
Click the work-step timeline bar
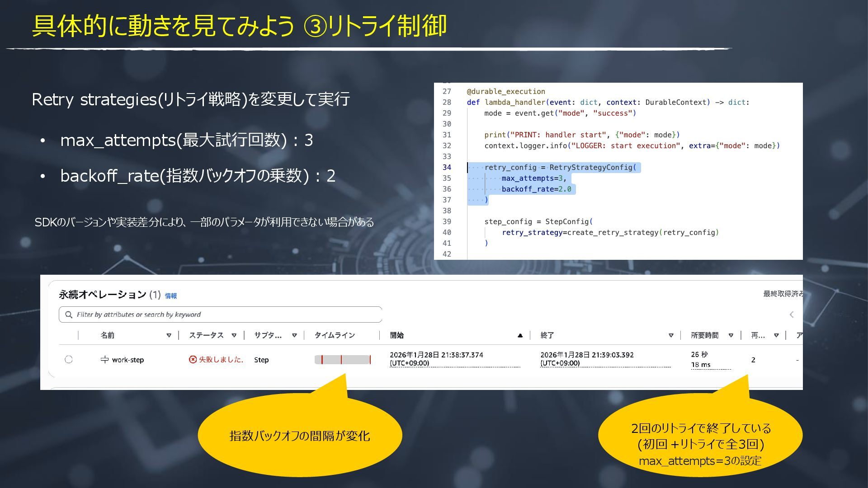click(x=343, y=360)
